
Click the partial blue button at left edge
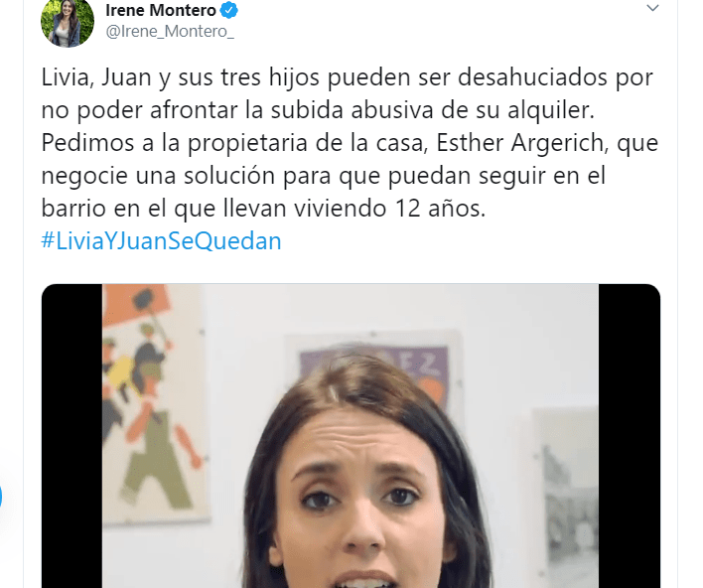[x=1, y=497]
